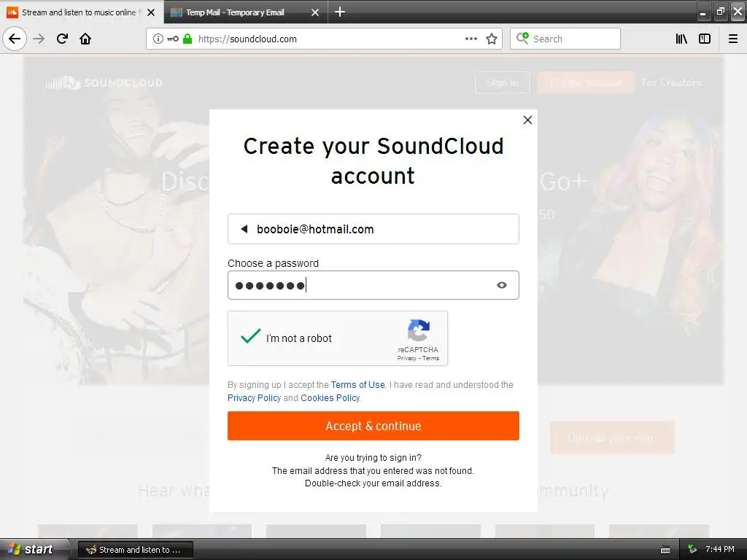Click the email field booboie@hotmail.com
The height and width of the screenshot is (560, 747).
(x=373, y=229)
